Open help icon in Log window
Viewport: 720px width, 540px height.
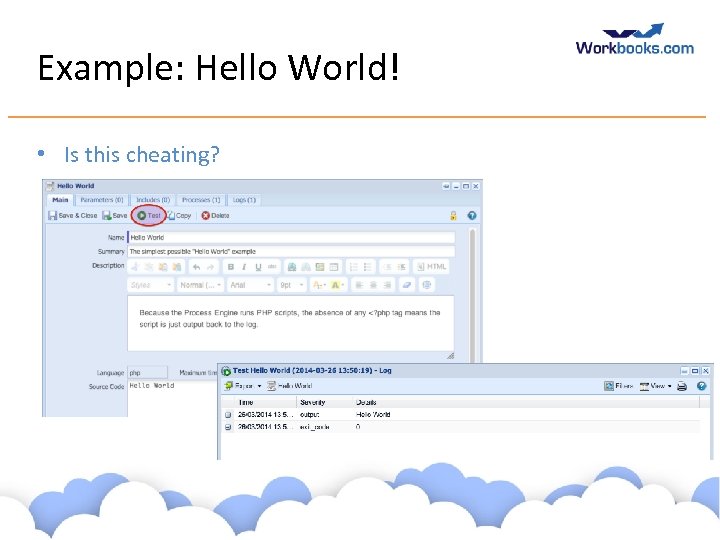701,386
